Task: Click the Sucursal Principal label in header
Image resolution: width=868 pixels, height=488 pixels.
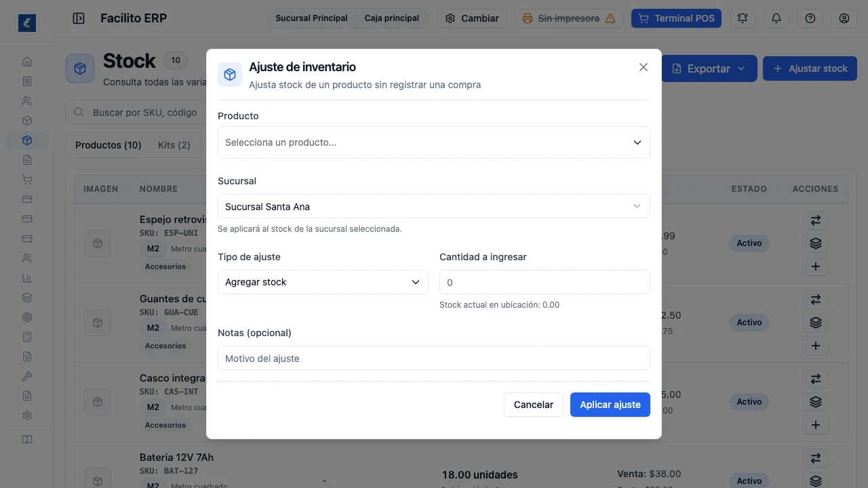Action: pyautogui.click(x=311, y=18)
